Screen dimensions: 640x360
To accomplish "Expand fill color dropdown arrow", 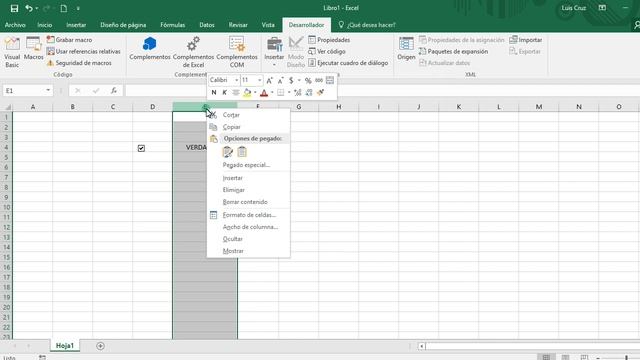I will click(x=255, y=93).
